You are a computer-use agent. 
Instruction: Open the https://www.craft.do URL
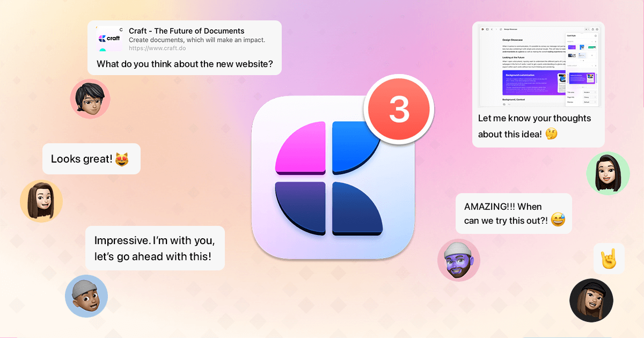click(x=156, y=48)
